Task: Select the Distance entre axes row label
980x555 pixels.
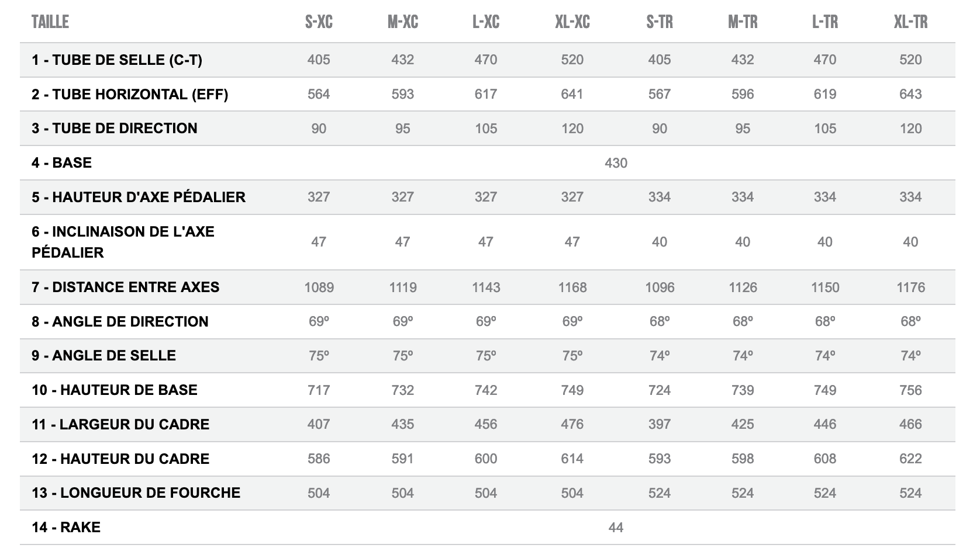Action: (x=126, y=287)
